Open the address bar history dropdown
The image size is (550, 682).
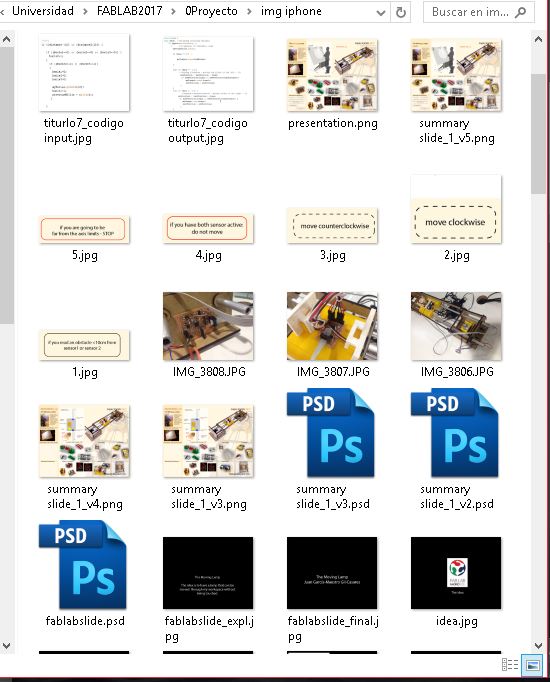(381, 13)
